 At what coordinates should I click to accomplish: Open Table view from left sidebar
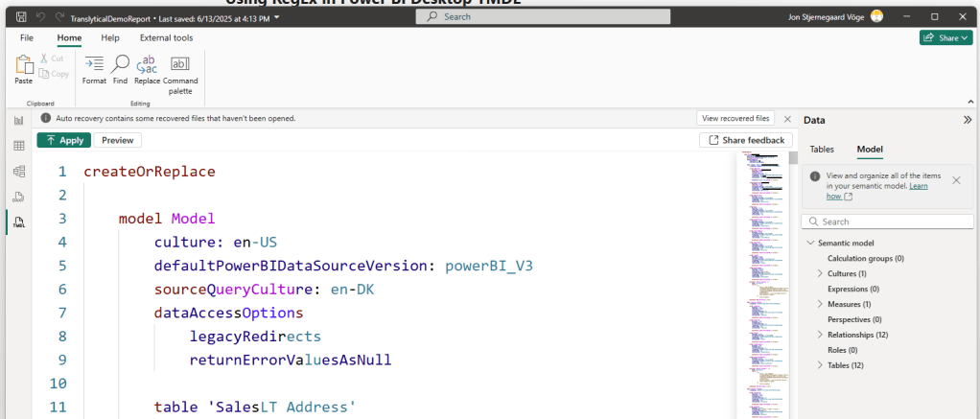18,146
